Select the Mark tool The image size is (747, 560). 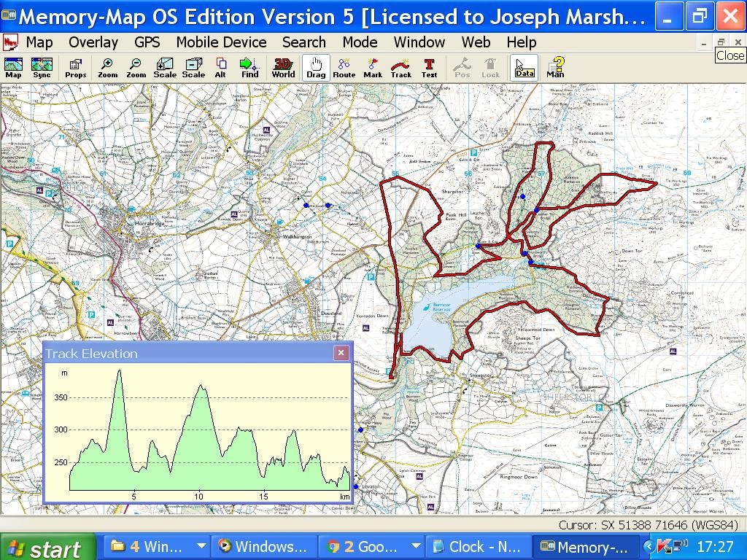tap(373, 68)
